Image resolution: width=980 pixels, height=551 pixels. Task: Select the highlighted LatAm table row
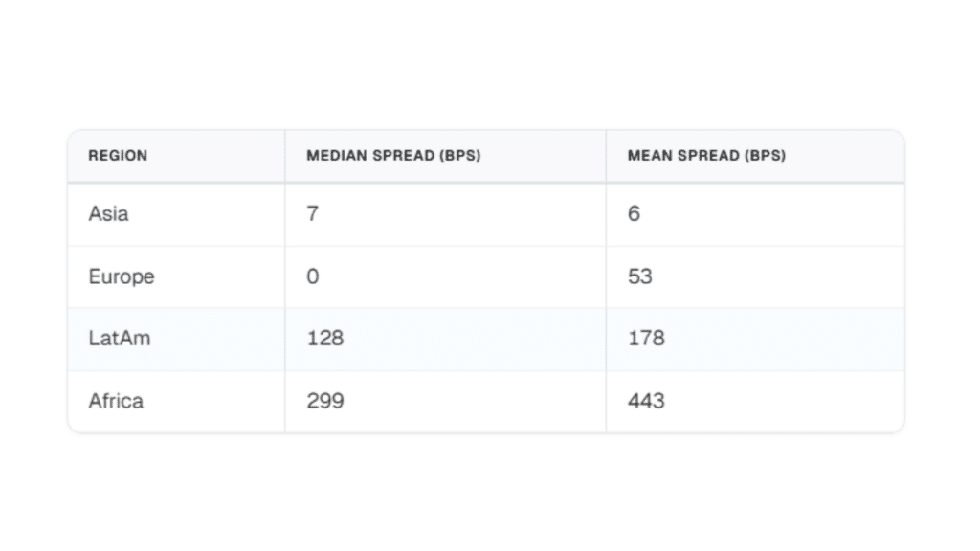pyautogui.click(x=486, y=339)
